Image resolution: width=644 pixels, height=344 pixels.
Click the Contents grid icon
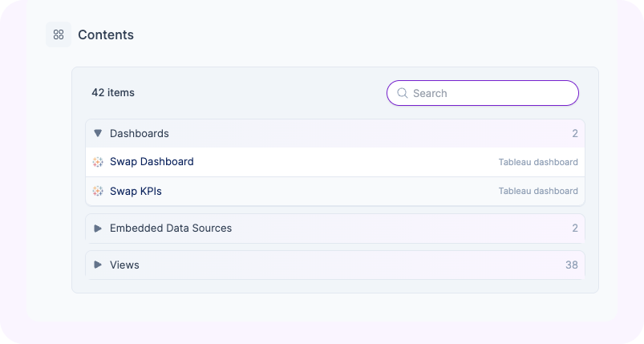[59, 34]
